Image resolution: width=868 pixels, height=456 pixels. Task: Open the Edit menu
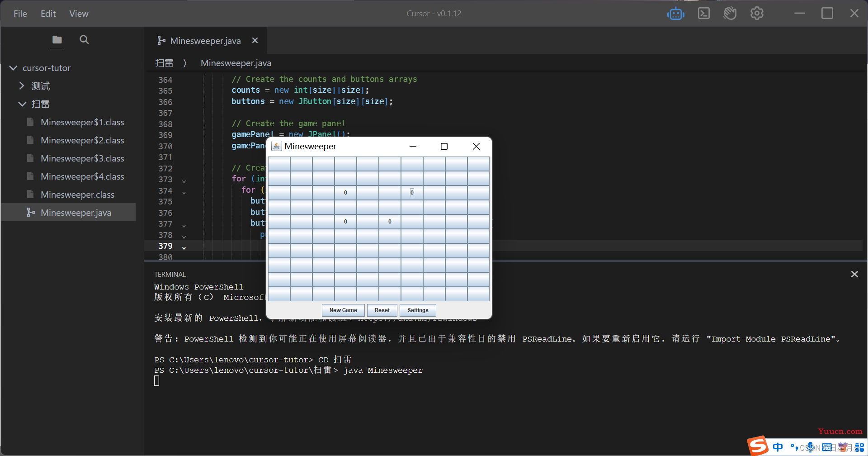[48, 14]
